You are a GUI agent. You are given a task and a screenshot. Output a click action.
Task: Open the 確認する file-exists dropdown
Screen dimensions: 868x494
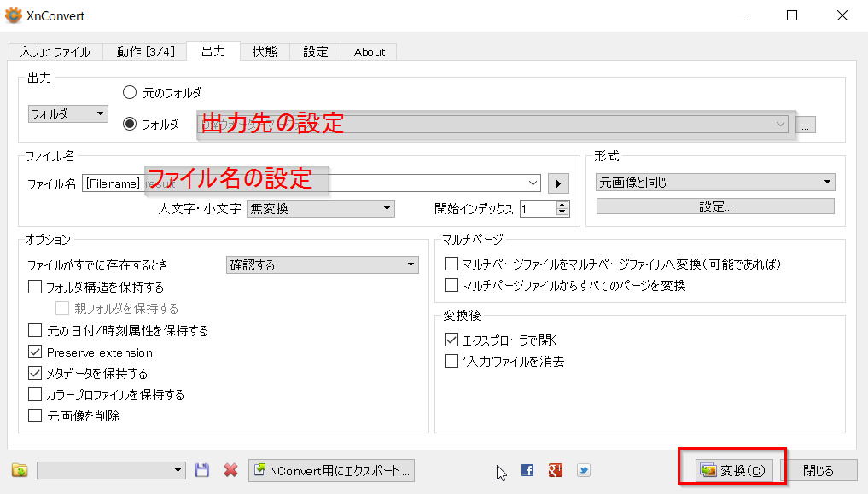[x=323, y=264]
